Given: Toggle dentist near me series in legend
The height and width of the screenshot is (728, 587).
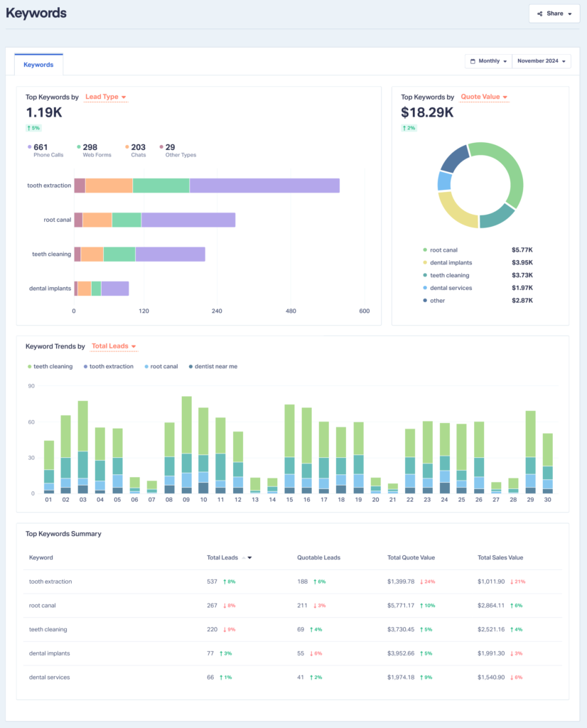Looking at the screenshot, I should [x=213, y=367].
